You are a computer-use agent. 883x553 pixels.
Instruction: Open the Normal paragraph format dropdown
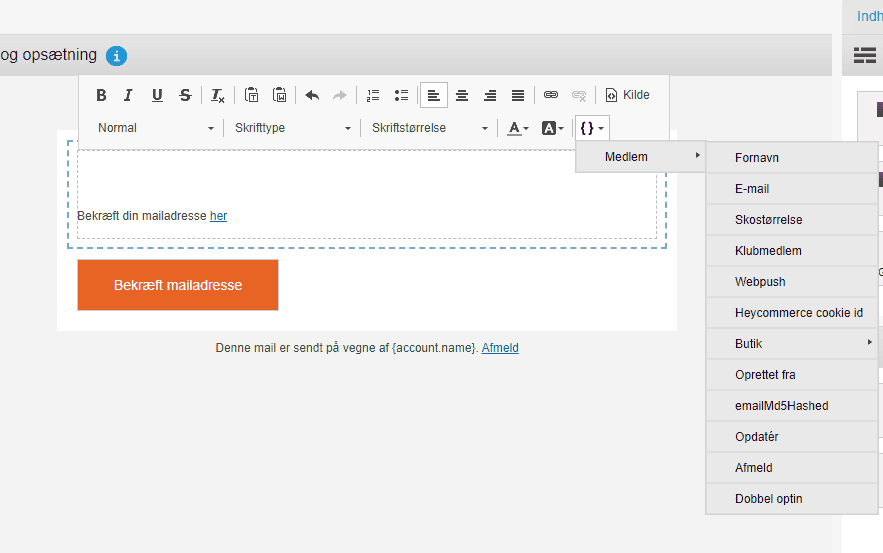pyautogui.click(x=155, y=128)
